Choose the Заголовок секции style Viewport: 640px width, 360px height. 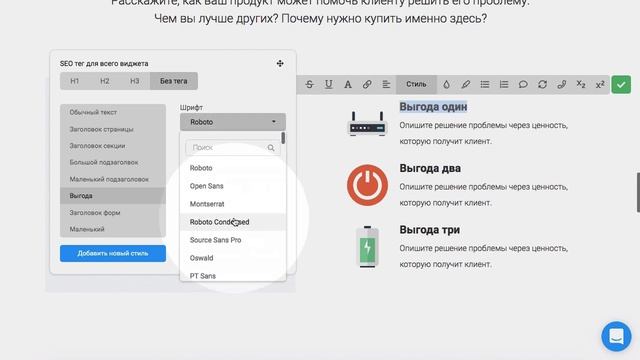113,146
